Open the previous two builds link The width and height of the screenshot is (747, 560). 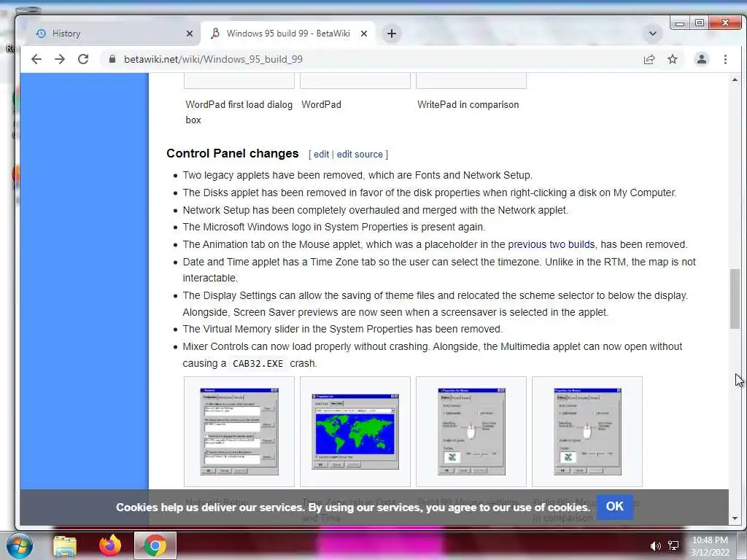[551, 244]
